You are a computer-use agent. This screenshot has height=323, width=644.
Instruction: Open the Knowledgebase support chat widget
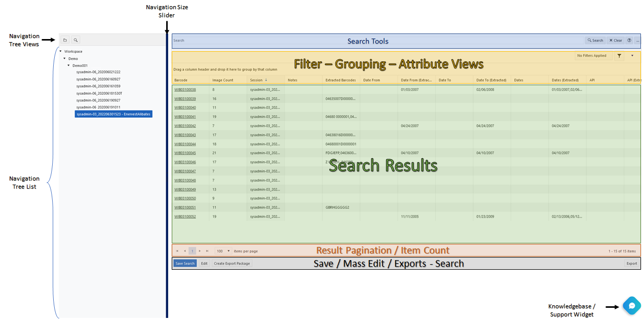[x=632, y=306]
